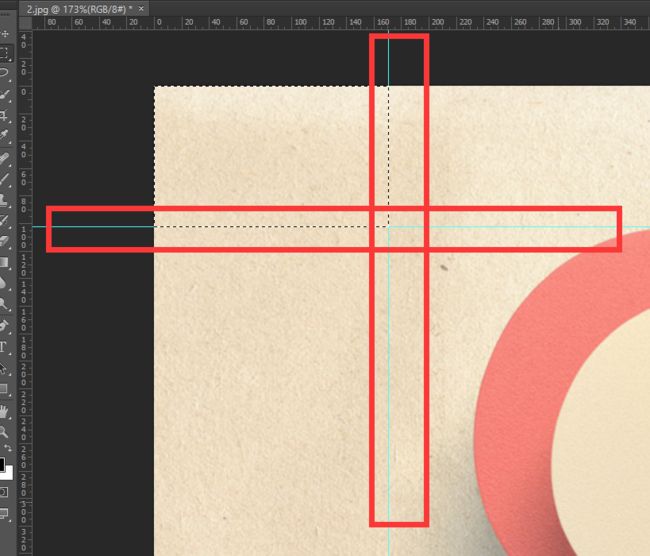Swap foreground and background colors

8,448
